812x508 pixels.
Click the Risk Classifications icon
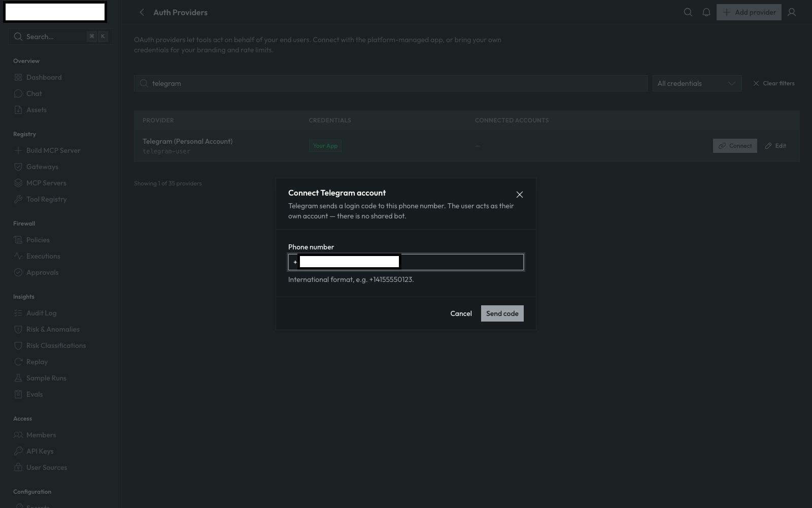tap(18, 345)
